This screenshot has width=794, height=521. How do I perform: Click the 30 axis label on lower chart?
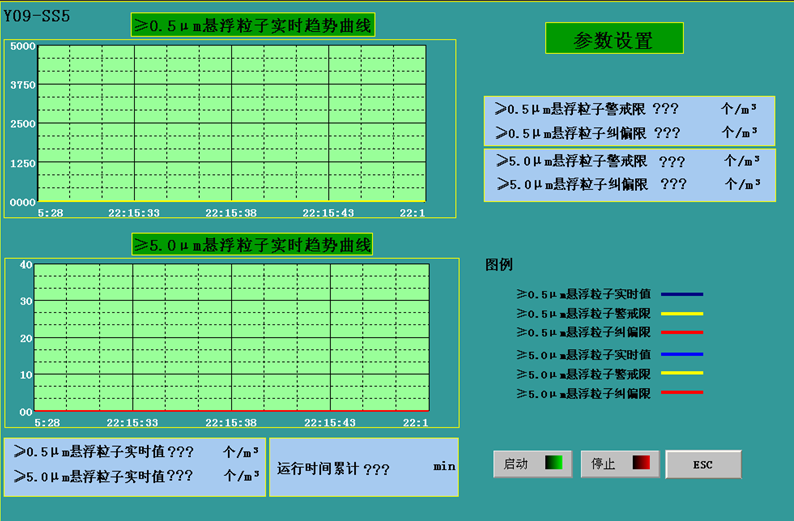pyautogui.click(x=26, y=301)
